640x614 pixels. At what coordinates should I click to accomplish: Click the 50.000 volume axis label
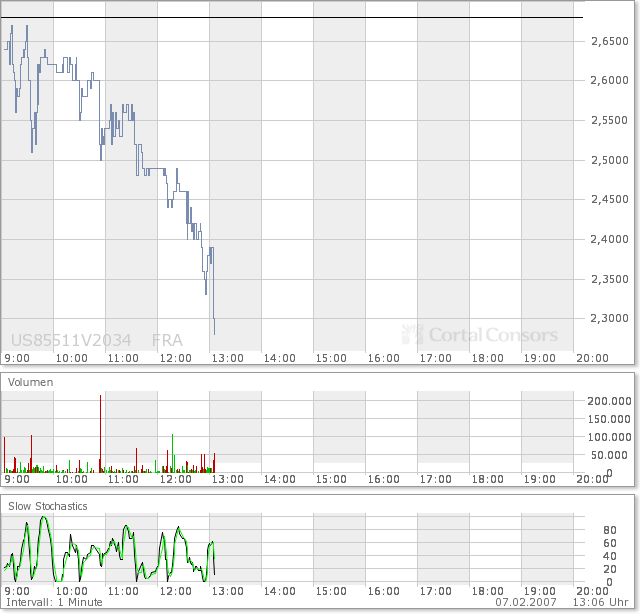coord(611,455)
